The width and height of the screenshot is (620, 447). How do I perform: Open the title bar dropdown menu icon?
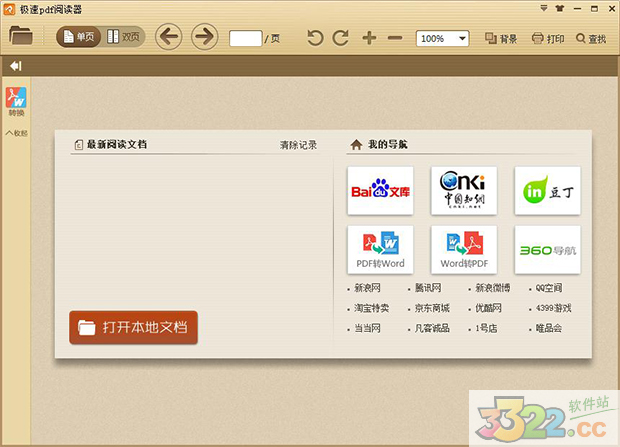(x=543, y=8)
